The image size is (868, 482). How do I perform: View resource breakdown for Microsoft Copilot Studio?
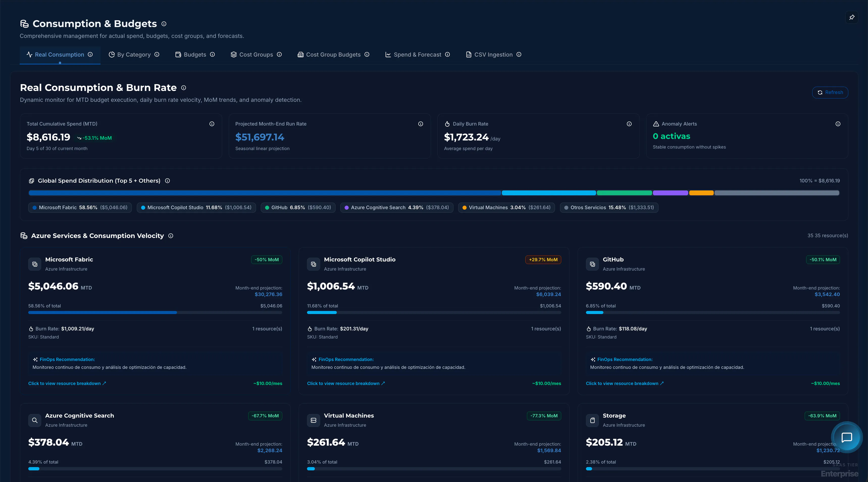(346, 383)
